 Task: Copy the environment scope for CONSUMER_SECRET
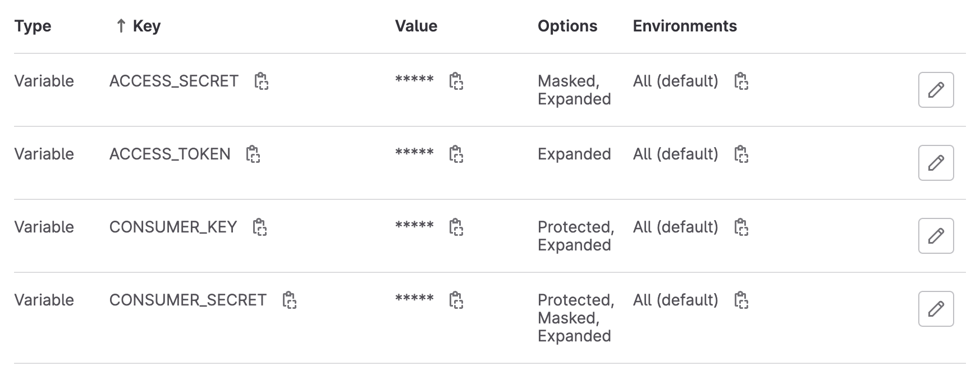pyautogui.click(x=741, y=300)
